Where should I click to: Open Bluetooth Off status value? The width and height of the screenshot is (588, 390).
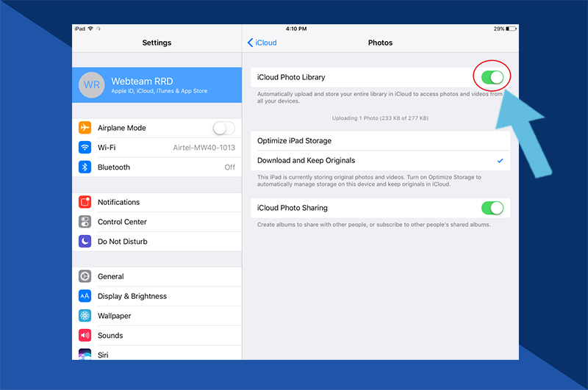(230, 167)
